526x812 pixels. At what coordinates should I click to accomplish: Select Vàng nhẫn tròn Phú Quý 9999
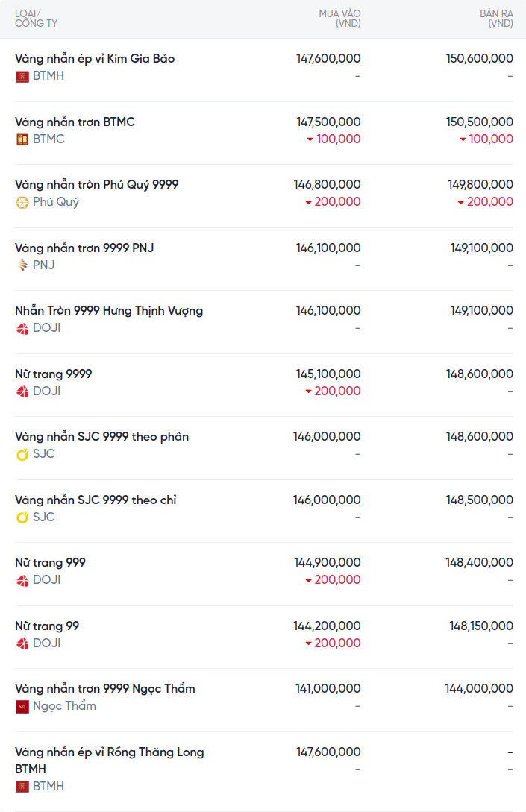[x=96, y=184]
